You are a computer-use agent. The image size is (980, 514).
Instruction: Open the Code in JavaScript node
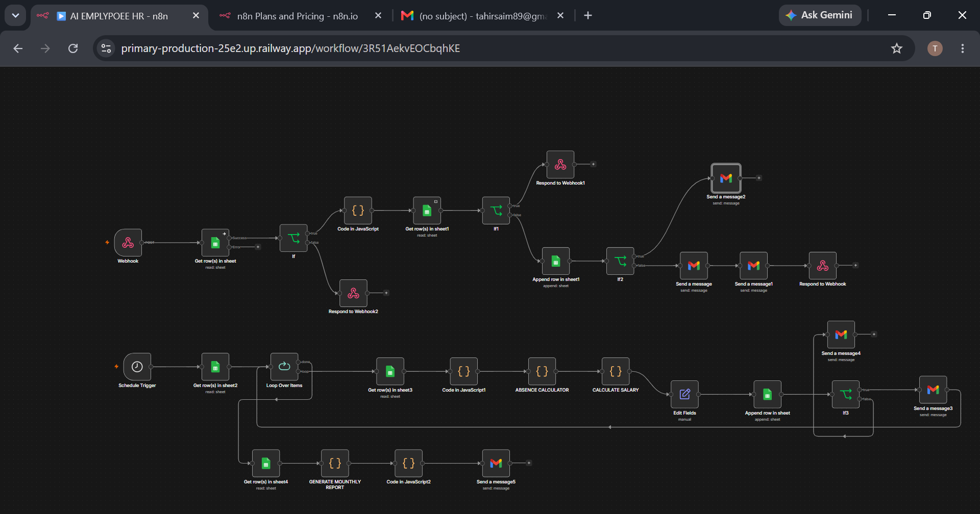click(358, 210)
